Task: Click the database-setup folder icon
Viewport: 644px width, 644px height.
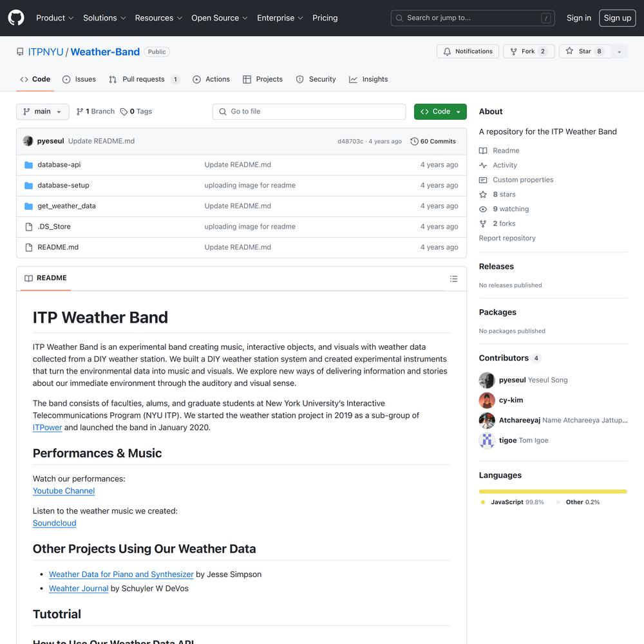Action: [28, 185]
